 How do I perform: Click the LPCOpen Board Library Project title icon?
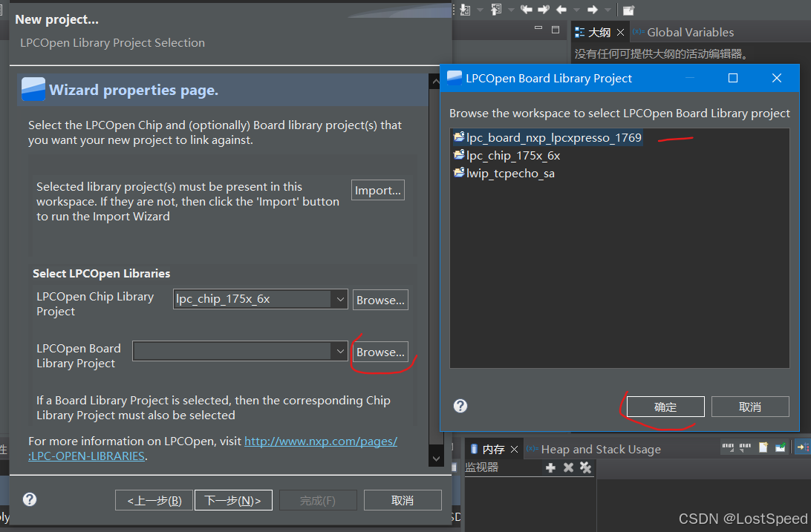454,77
